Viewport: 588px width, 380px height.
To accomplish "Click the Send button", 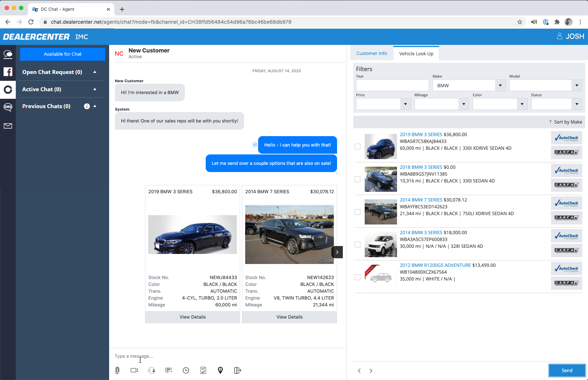I will 567,370.
